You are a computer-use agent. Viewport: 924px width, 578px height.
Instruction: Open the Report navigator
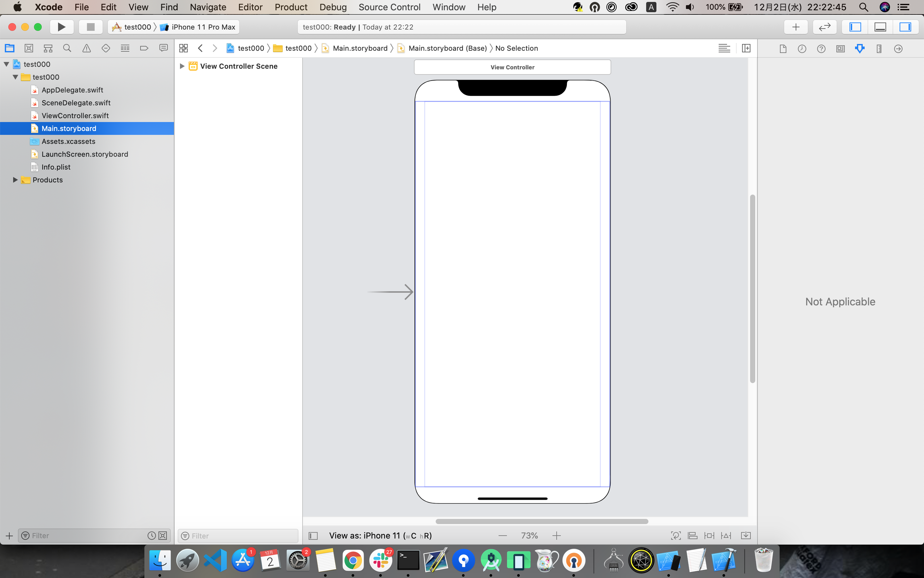coord(163,48)
